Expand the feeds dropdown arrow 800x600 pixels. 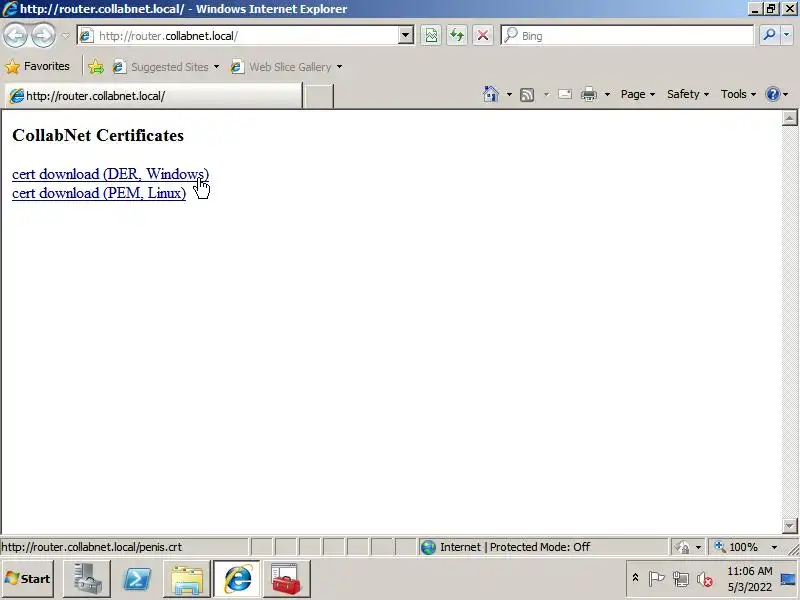tap(546, 94)
